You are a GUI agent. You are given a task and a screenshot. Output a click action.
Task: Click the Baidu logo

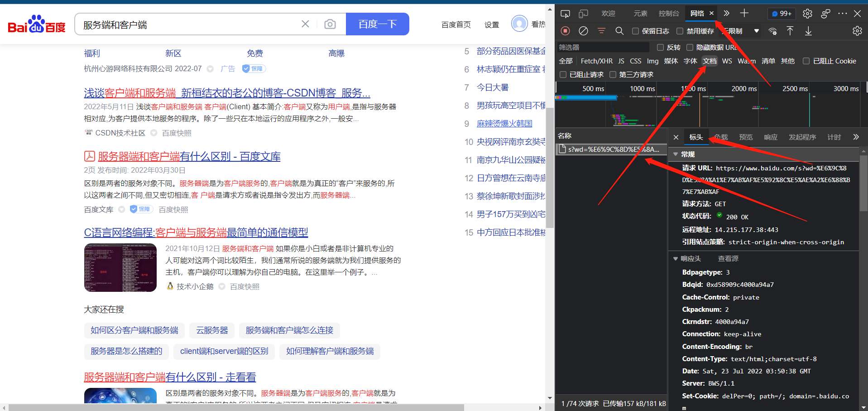tap(37, 24)
